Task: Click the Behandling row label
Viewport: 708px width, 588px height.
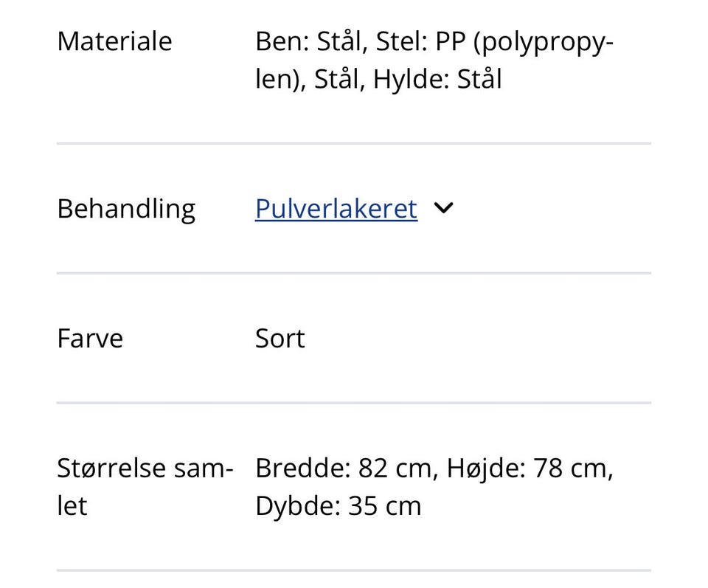Action: [x=126, y=209]
